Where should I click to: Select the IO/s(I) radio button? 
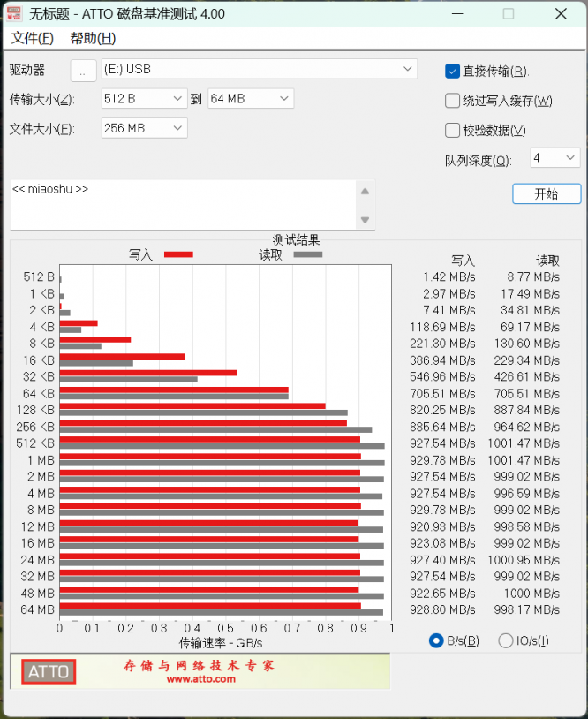506,640
